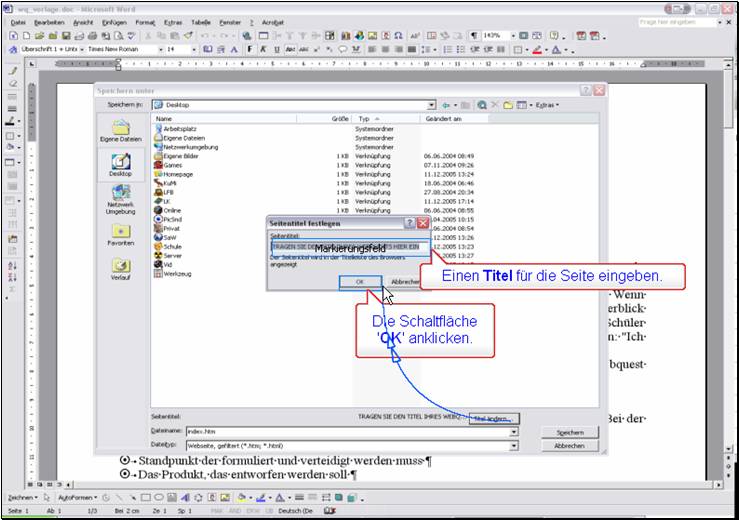Go back with the green arrow icon
This screenshot has width=739, height=520.
(x=446, y=104)
